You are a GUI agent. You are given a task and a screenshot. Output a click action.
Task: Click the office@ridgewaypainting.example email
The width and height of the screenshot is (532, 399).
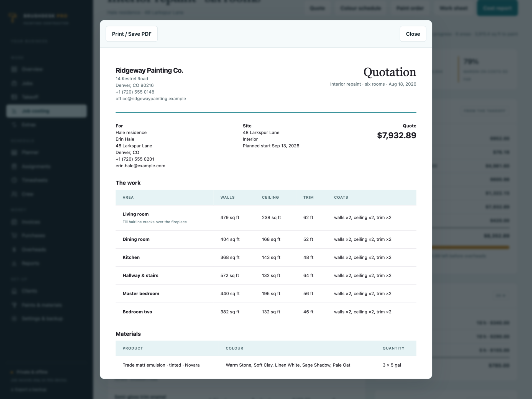click(x=151, y=99)
